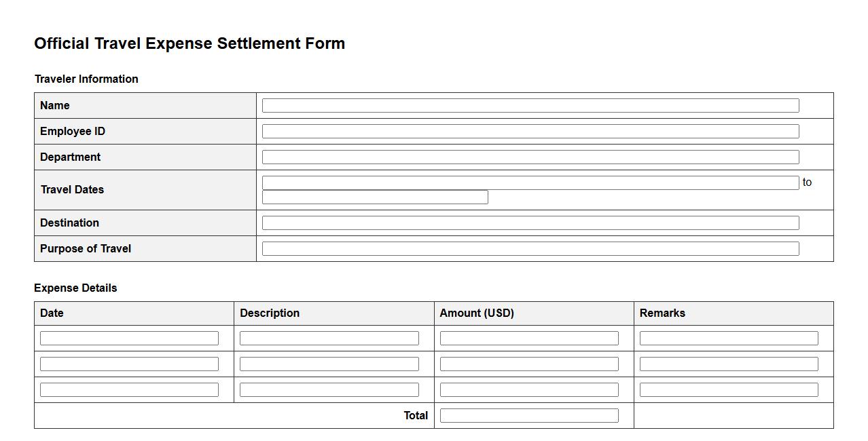
Task: Focus the third row Remarks field
Action: (x=729, y=390)
